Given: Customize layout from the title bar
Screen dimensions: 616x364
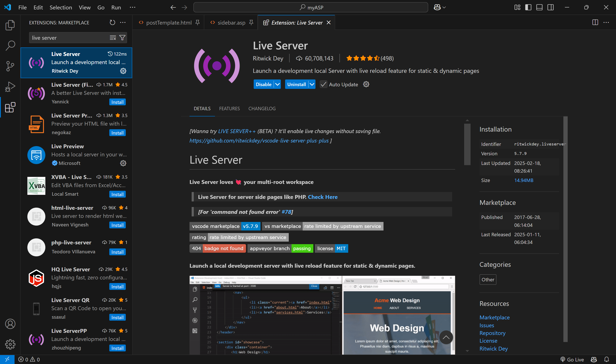Looking at the screenshot, I should pyautogui.click(x=517, y=7).
